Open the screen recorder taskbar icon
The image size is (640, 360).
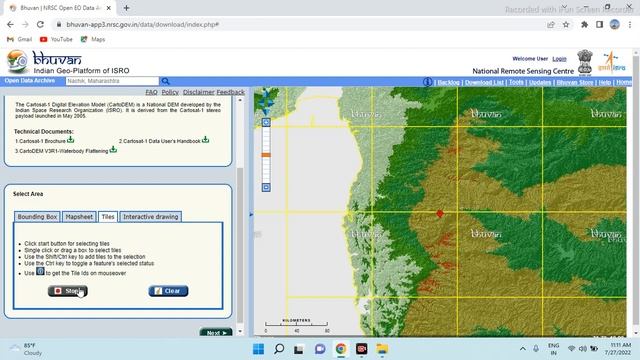[362, 349]
